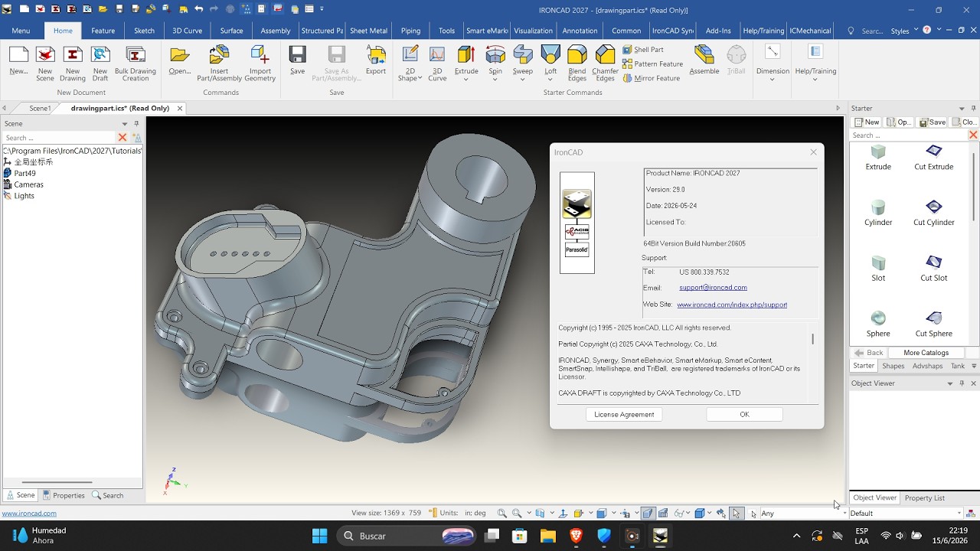This screenshot has width=980, height=551.
Task: Open the Any selection filter combo box
Action: 803,514
